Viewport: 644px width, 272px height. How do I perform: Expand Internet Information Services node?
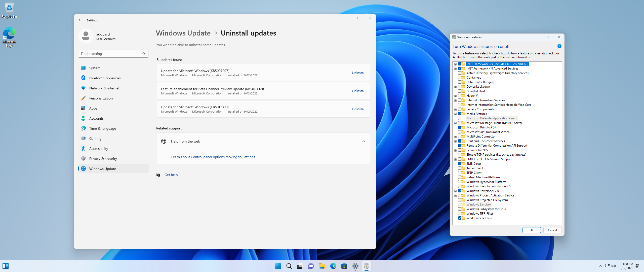[x=455, y=100]
